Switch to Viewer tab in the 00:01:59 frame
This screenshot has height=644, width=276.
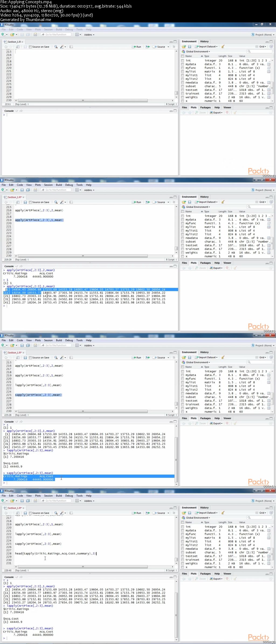tap(227, 418)
